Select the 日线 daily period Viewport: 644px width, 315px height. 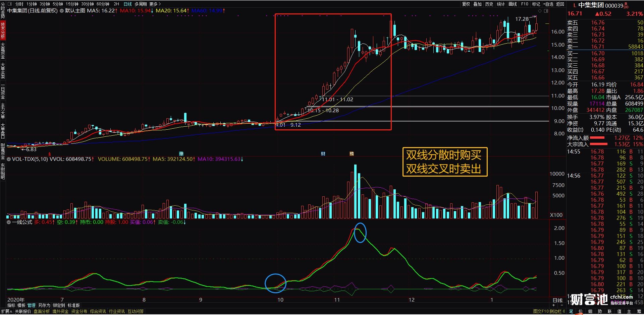click(128, 4)
